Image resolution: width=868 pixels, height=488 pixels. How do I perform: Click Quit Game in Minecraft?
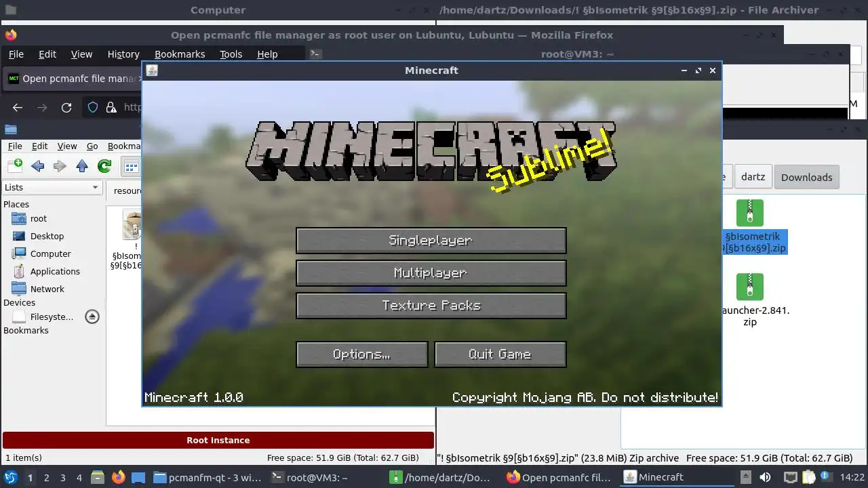(x=500, y=354)
